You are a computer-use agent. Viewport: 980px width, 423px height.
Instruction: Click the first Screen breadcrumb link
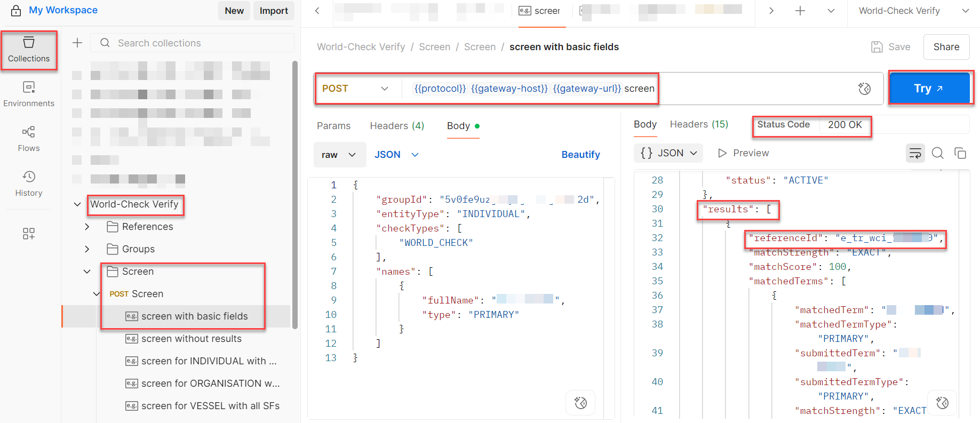tap(434, 47)
